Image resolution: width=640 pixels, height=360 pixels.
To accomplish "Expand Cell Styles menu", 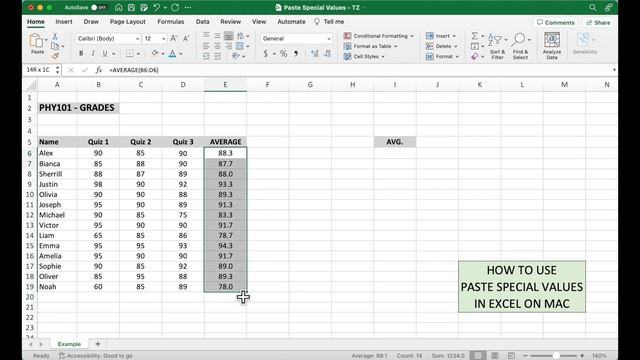I will coord(364,56).
